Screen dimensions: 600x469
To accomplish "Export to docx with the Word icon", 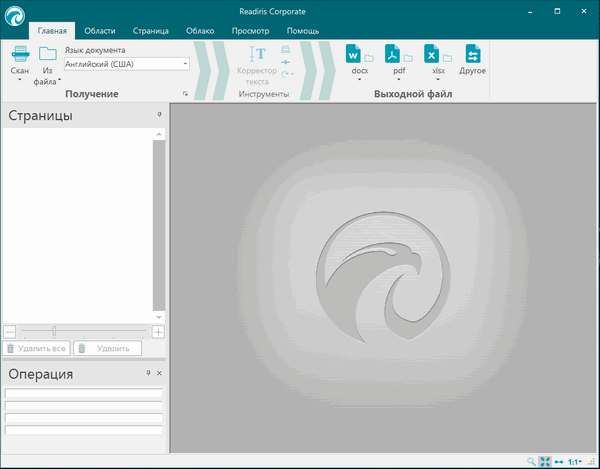I will [353, 54].
